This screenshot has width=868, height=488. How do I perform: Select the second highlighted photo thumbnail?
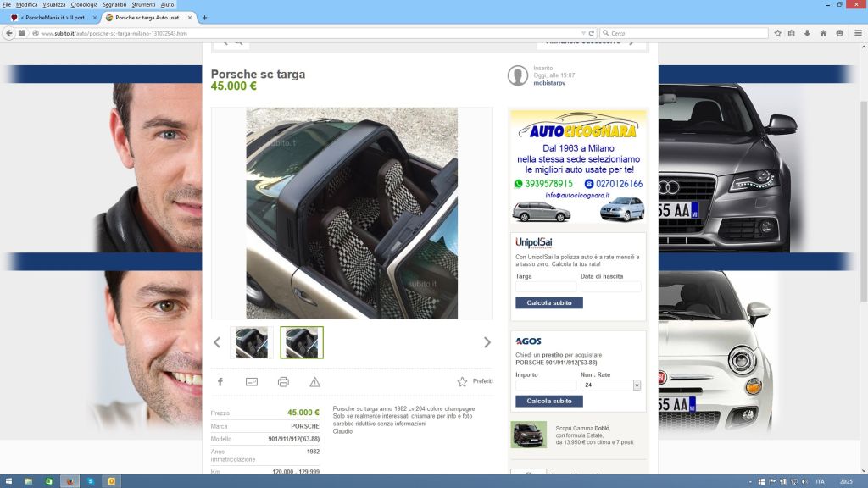point(302,342)
